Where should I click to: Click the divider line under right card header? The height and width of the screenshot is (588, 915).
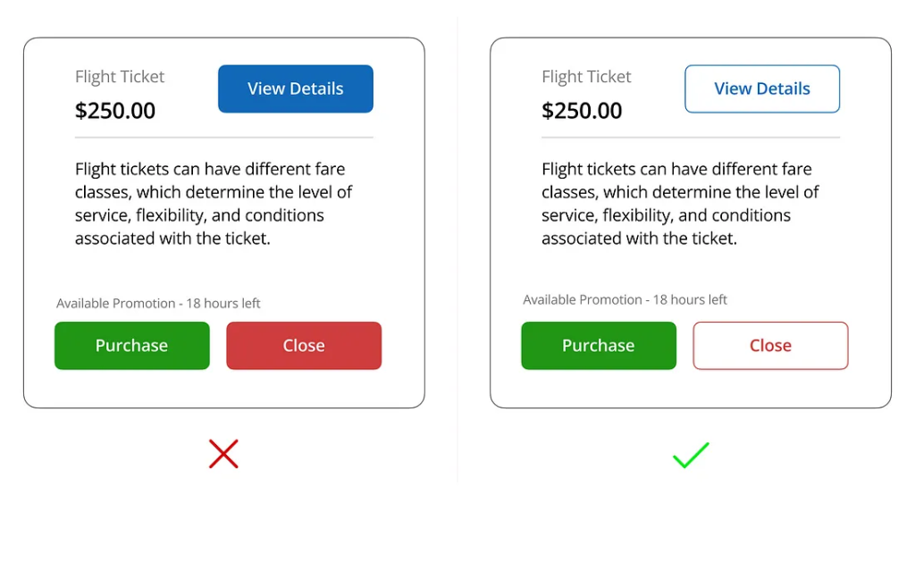tap(690, 137)
